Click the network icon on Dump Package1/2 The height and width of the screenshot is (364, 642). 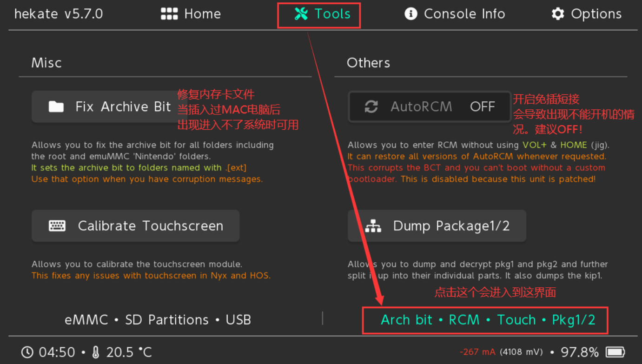373,226
